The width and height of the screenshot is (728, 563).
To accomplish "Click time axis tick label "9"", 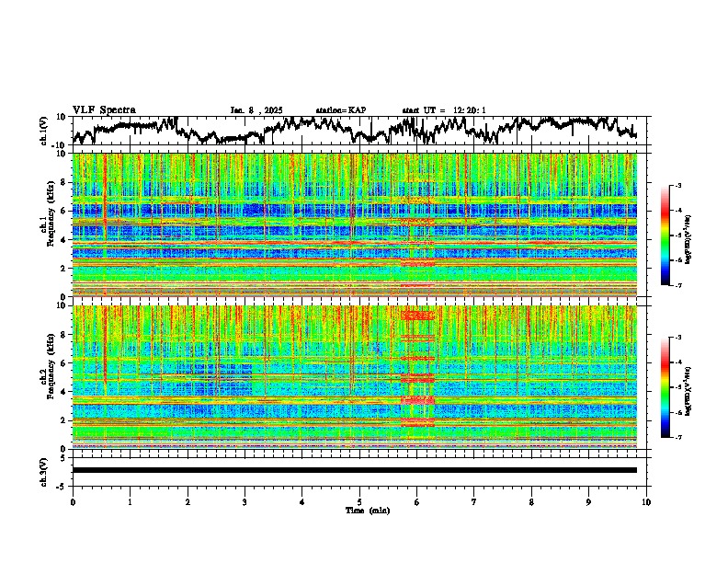I will click(x=588, y=502).
